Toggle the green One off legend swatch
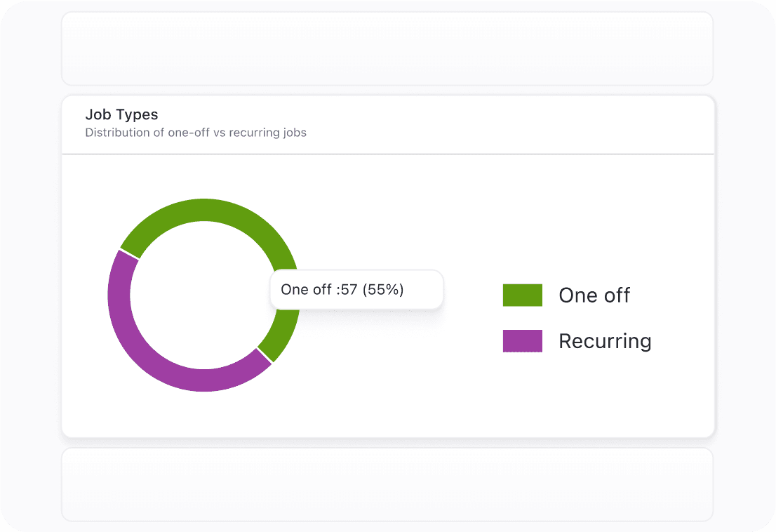776x532 pixels. point(522,295)
